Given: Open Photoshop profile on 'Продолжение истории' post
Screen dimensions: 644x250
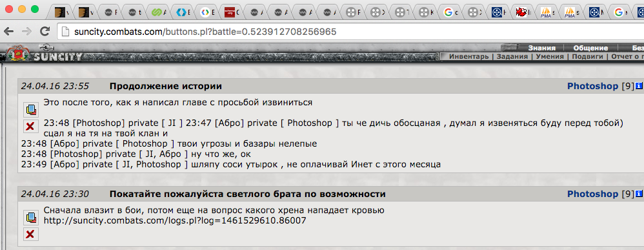Looking at the screenshot, I should tap(592, 87).
